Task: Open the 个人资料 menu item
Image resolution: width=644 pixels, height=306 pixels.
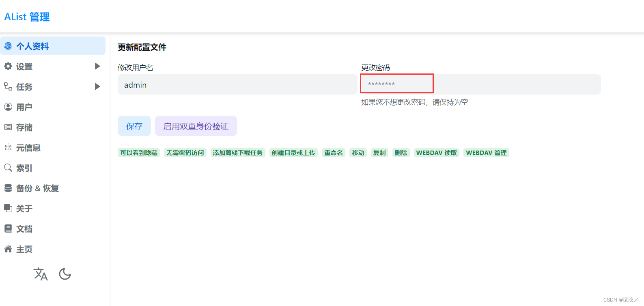Action: (53, 46)
